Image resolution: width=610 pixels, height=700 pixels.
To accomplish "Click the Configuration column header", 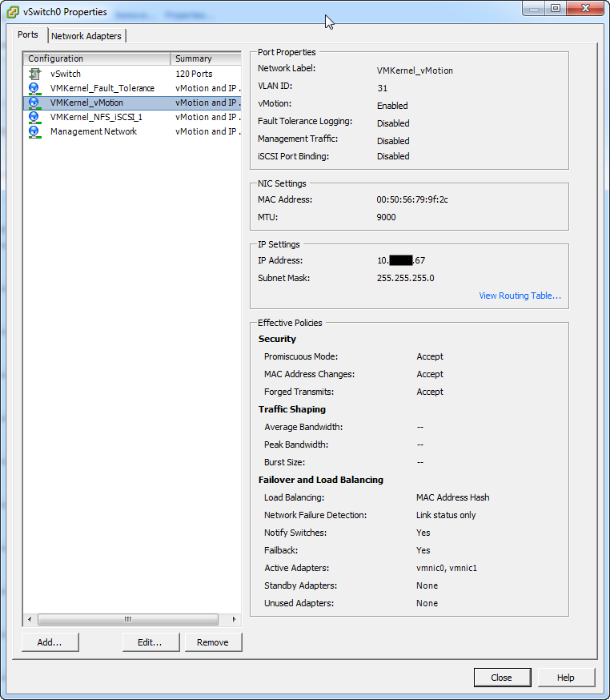I will pyautogui.click(x=97, y=58).
